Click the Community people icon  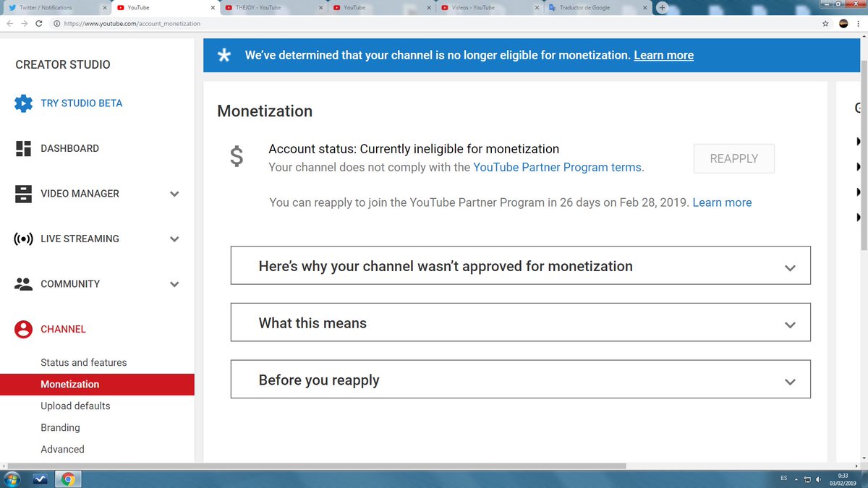click(x=24, y=284)
